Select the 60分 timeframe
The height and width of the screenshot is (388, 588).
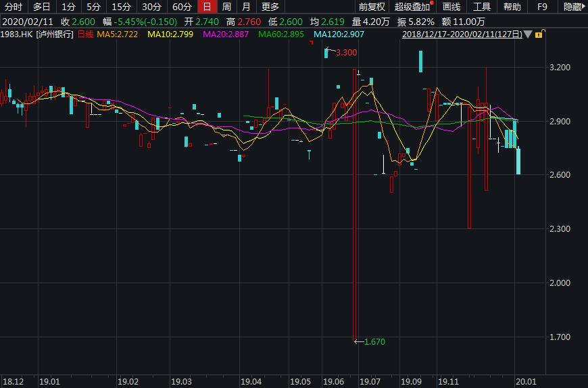click(x=182, y=7)
